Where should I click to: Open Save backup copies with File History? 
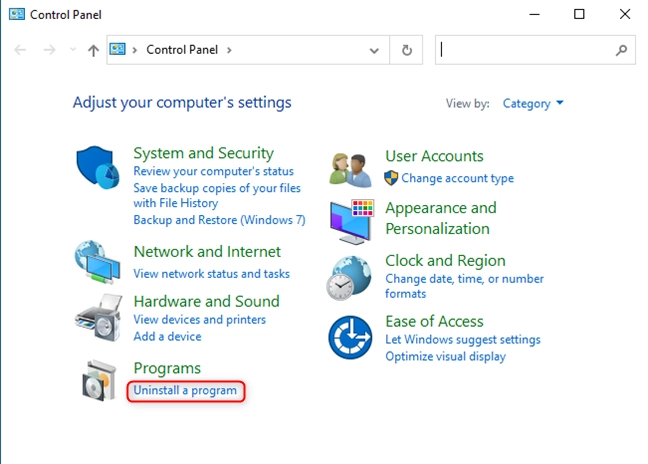click(x=217, y=195)
